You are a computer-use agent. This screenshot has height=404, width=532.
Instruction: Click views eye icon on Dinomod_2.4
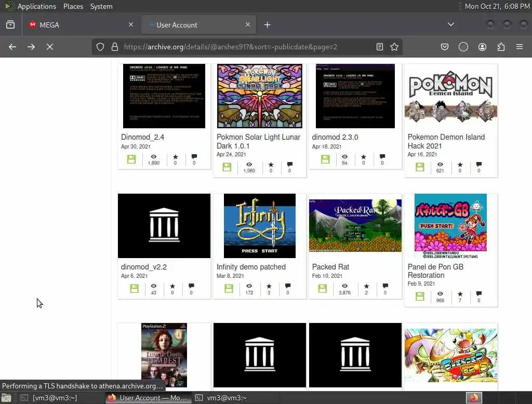(154, 156)
